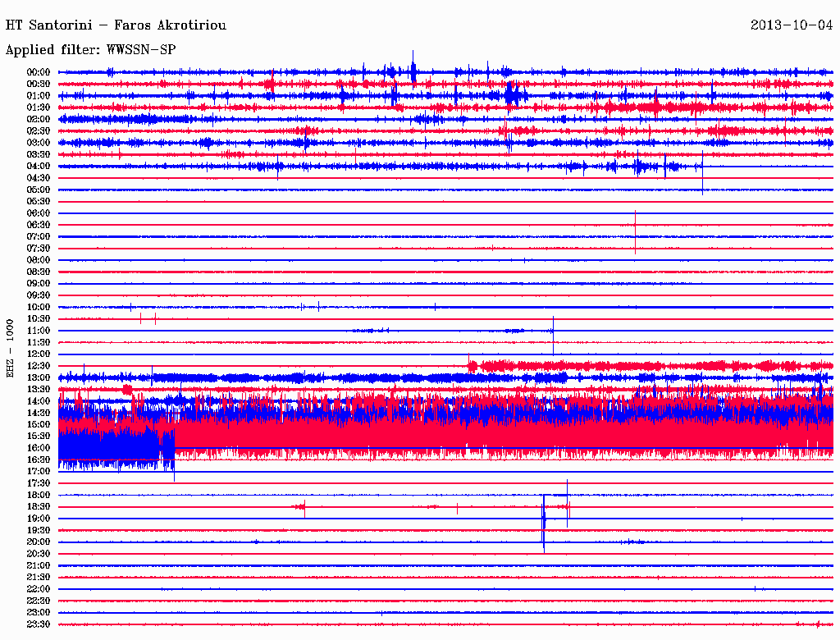Select the 07:30 time row label

pyautogui.click(x=39, y=249)
